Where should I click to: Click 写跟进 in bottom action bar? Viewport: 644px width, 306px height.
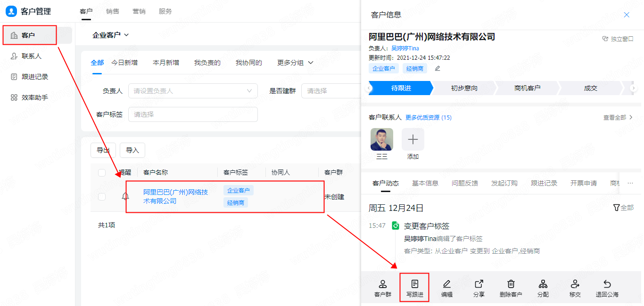pyautogui.click(x=415, y=288)
